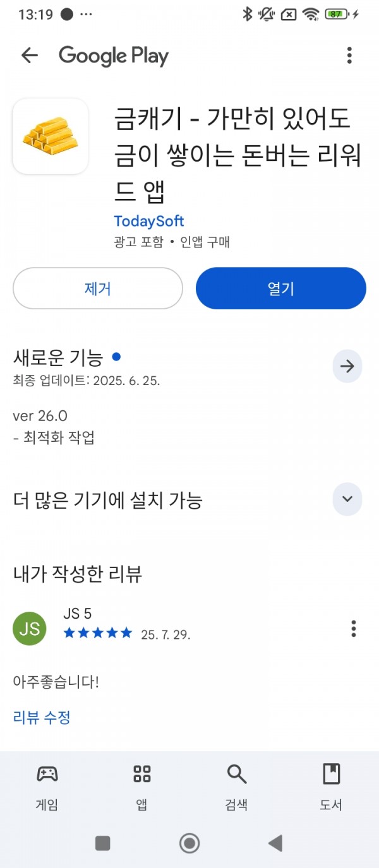
Task: Tap the five-star rating on my review
Action: click(x=98, y=633)
